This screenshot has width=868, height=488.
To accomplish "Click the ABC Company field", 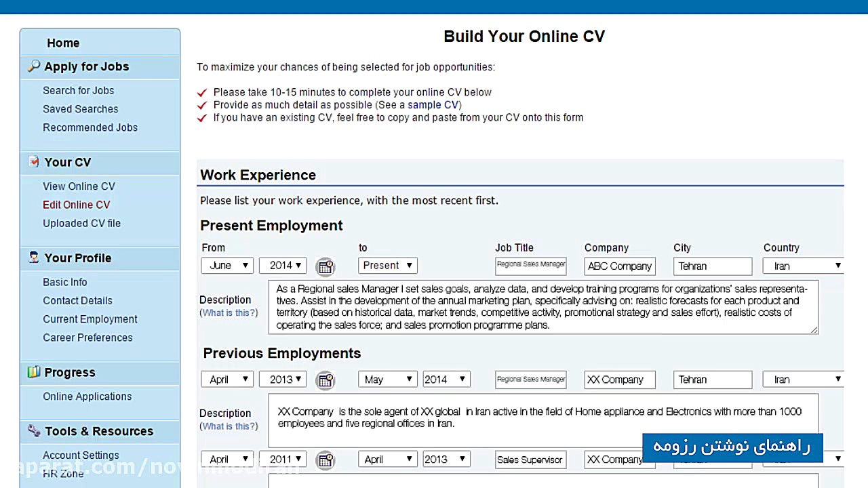I will [x=620, y=266].
